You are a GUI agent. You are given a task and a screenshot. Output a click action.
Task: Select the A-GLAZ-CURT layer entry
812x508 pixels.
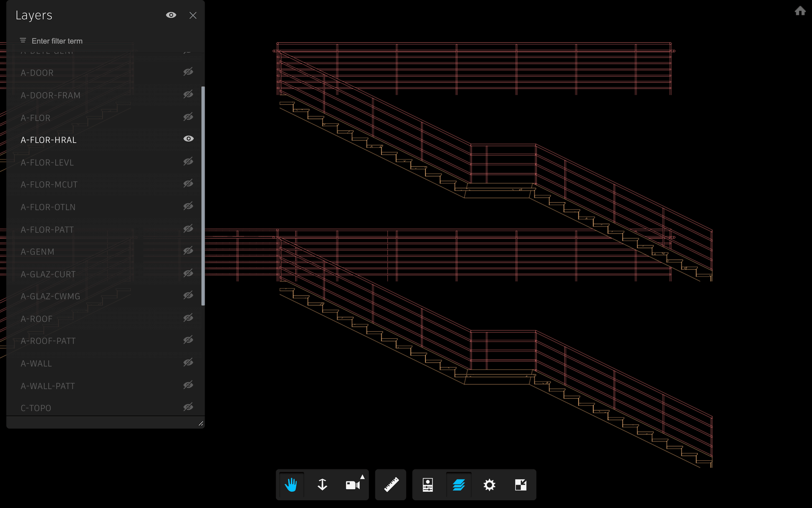(48, 274)
